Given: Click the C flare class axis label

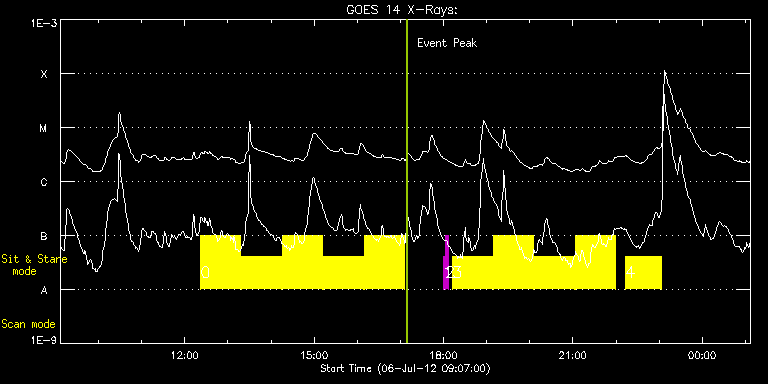Looking at the screenshot, I should point(44,182).
